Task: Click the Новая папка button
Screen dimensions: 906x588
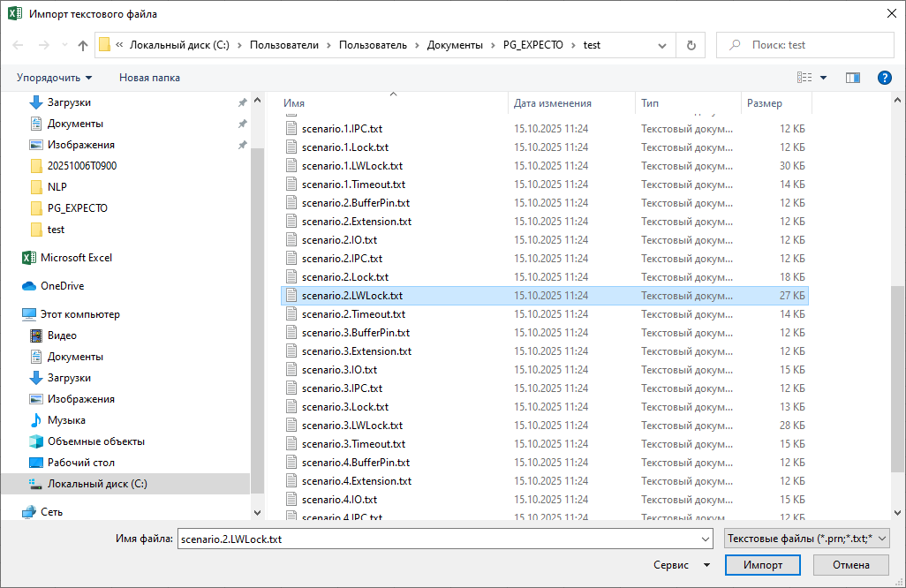Action: (x=149, y=78)
